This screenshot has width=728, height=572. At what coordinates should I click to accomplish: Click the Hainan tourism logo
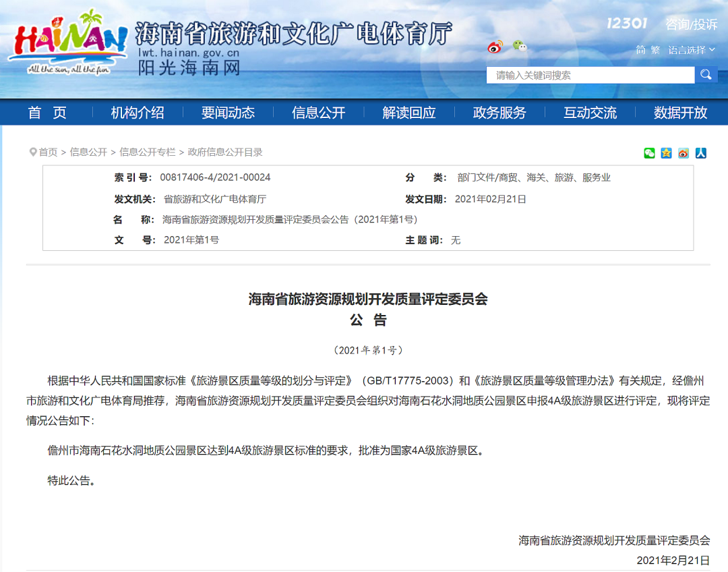pyautogui.click(x=69, y=42)
